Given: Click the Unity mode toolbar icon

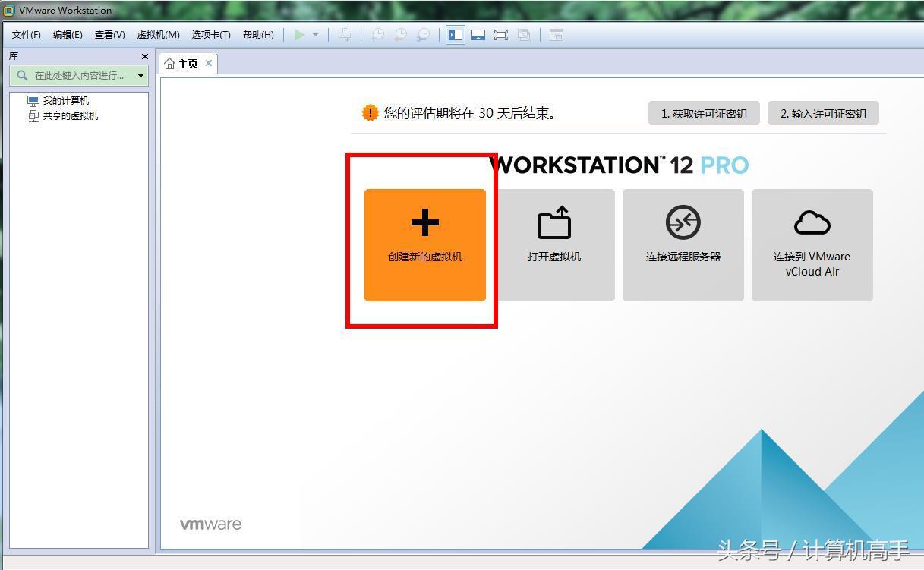Looking at the screenshot, I should pyautogui.click(x=524, y=35).
